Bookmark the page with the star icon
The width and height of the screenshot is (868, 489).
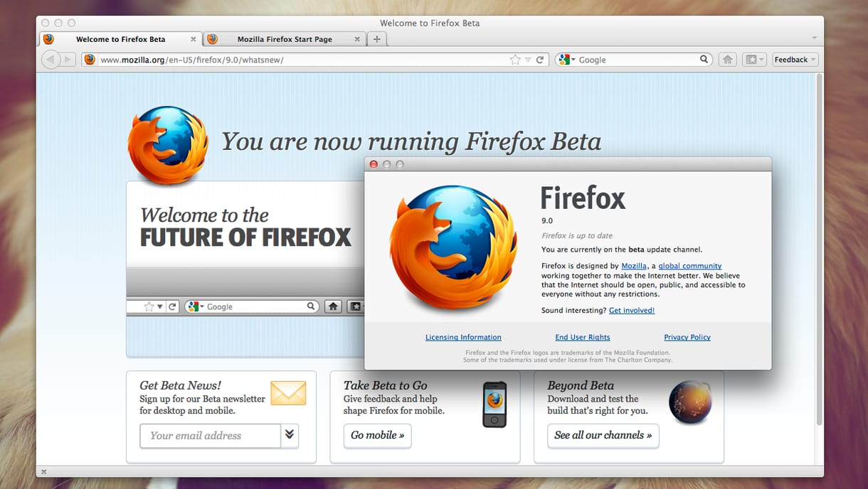(x=515, y=60)
